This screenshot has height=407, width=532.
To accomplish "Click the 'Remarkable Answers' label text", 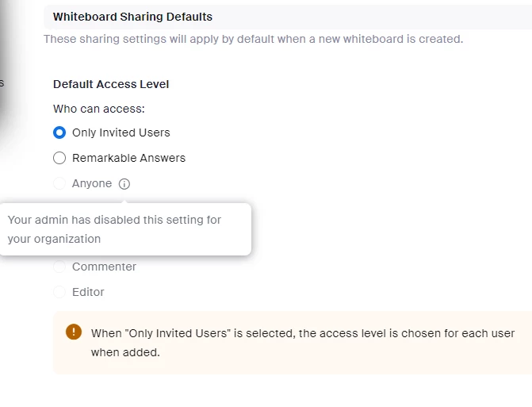I will coord(129,158).
